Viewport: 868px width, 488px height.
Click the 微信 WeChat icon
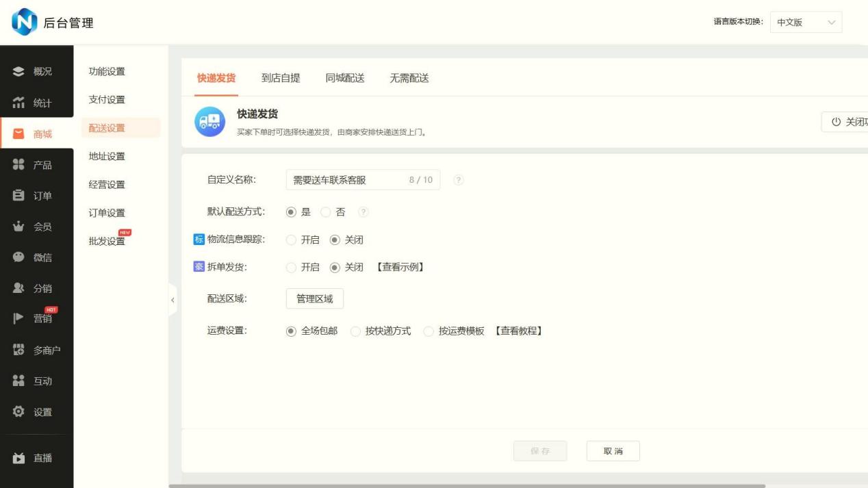19,257
